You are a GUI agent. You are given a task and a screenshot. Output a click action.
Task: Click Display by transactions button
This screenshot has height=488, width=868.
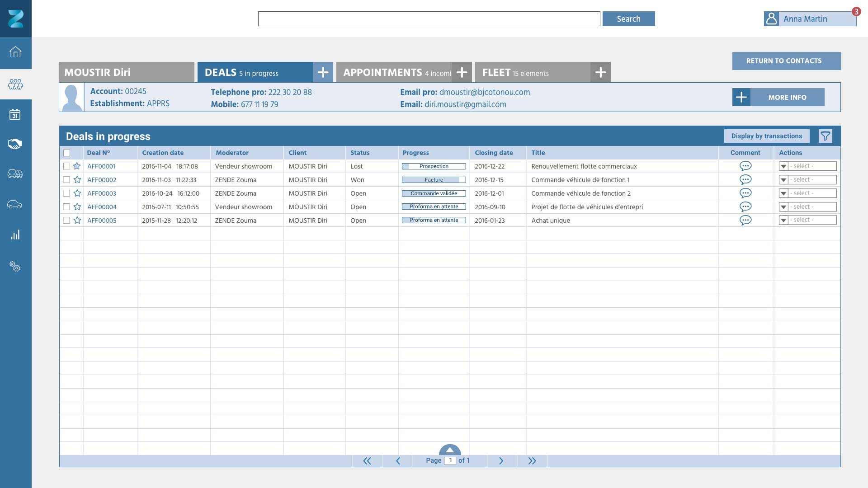click(x=767, y=136)
